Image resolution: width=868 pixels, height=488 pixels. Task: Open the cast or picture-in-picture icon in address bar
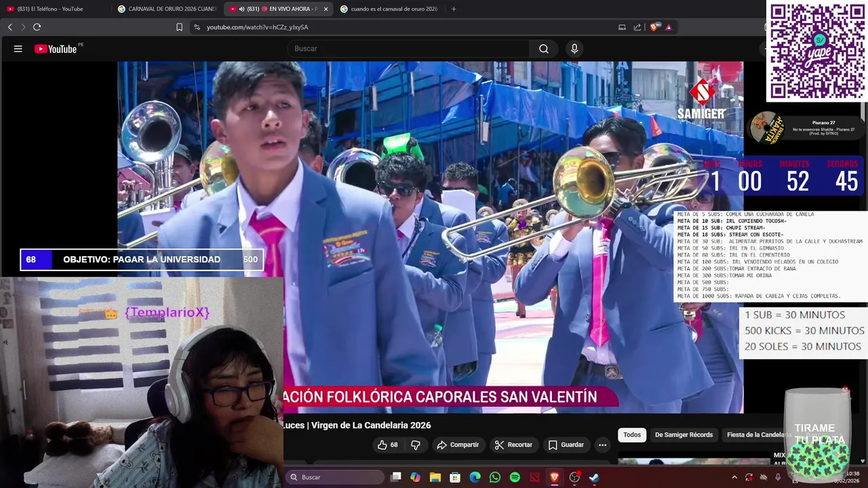coord(622,27)
